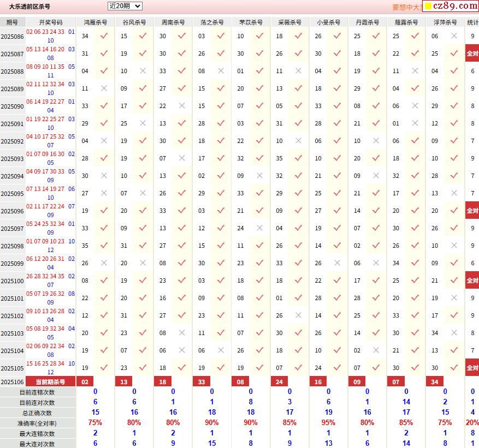Click the 周南杀号 column header
The image size is (479, 448).
[173, 22]
